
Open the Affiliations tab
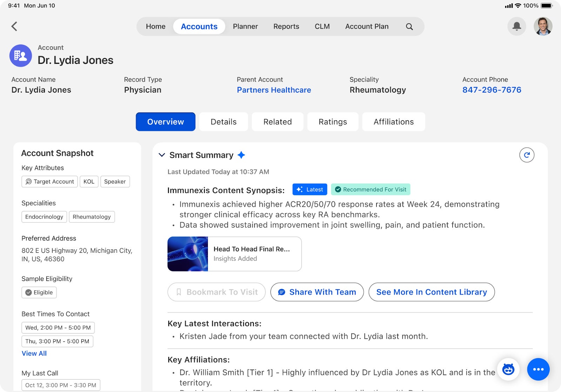point(393,122)
